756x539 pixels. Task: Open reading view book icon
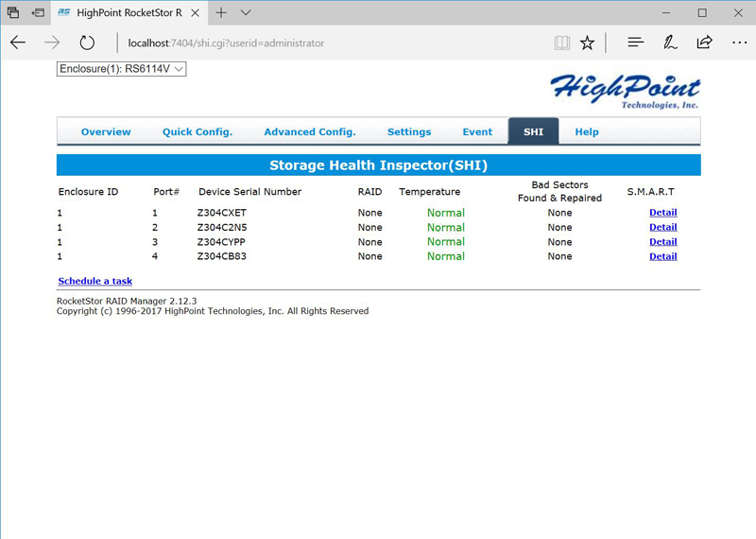(561, 43)
